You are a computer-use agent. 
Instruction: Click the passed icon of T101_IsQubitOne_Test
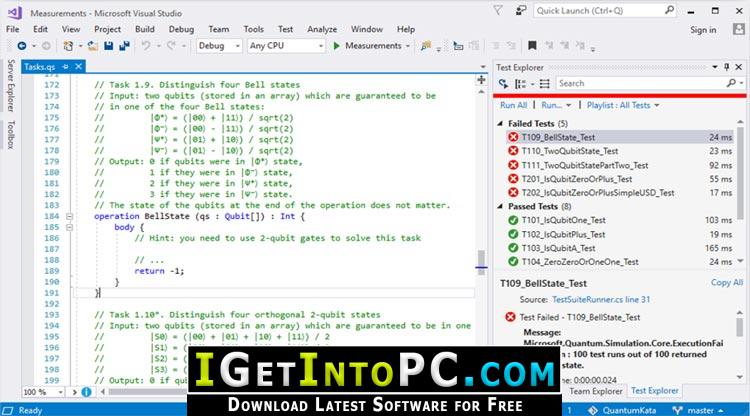[513, 220]
